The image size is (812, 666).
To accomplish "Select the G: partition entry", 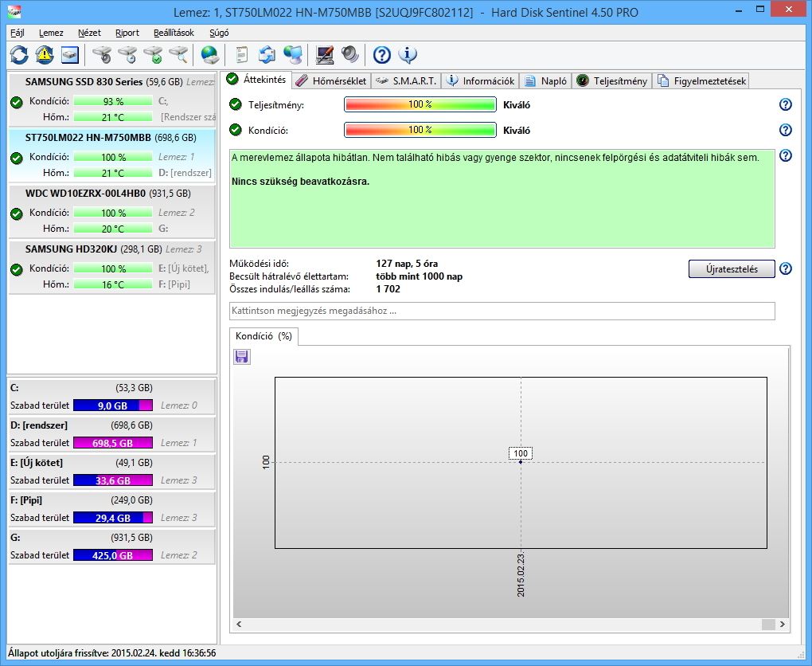I will (x=112, y=546).
